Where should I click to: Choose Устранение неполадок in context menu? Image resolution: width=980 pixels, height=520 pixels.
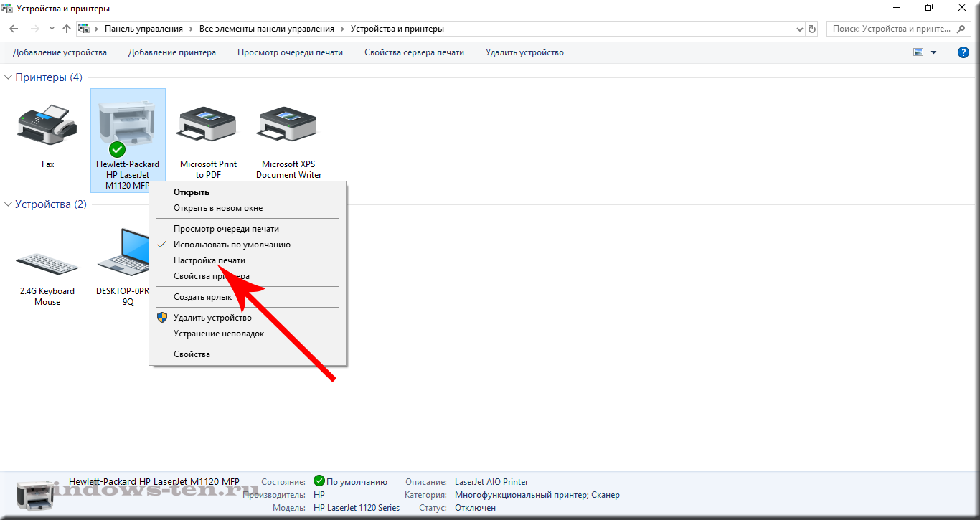[x=248, y=334]
